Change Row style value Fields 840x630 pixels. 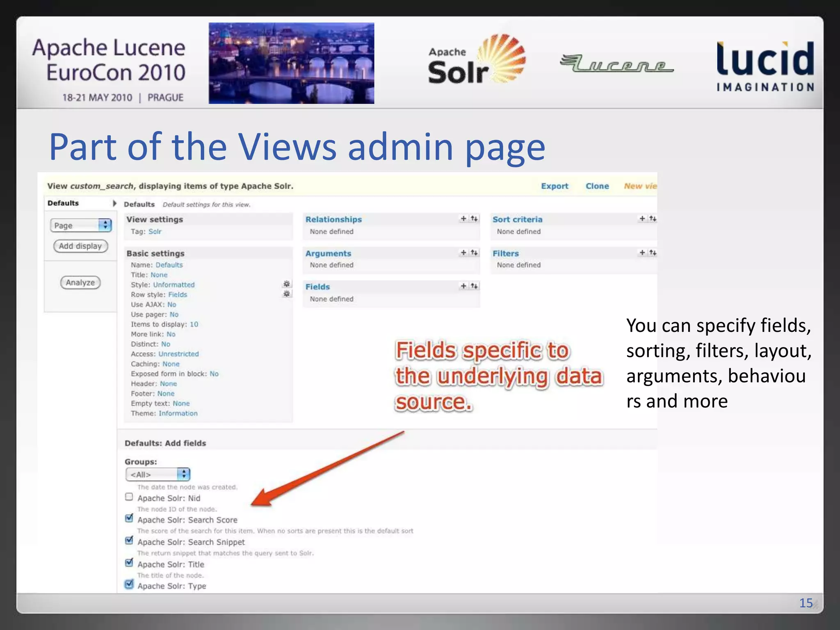(x=178, y=294)
